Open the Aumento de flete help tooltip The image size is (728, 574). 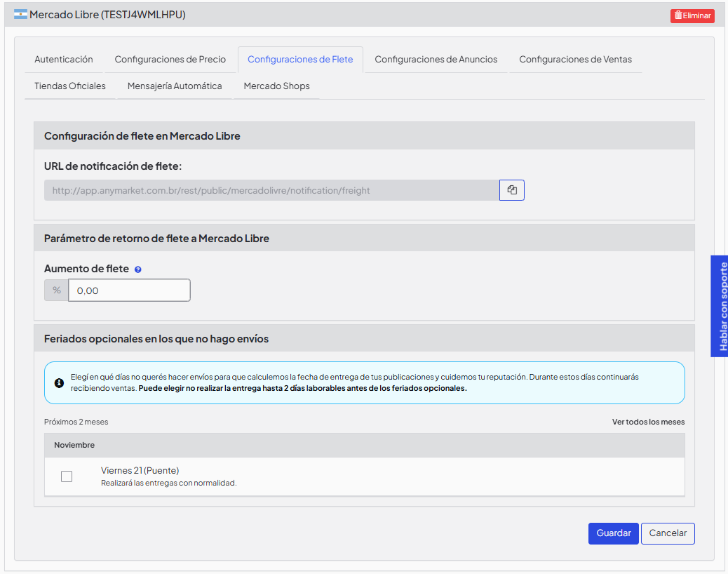click(x=138, y=269)
